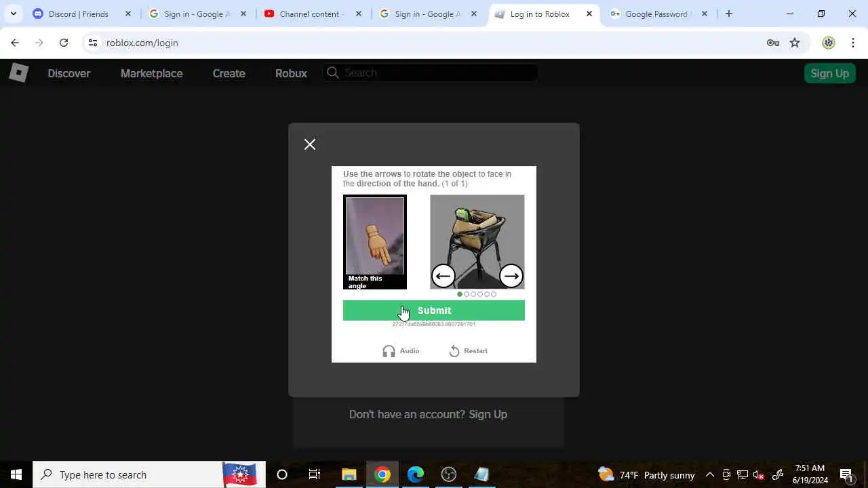Open the Robux page
Screen dimensions: 868x488
tap(291, 73)
